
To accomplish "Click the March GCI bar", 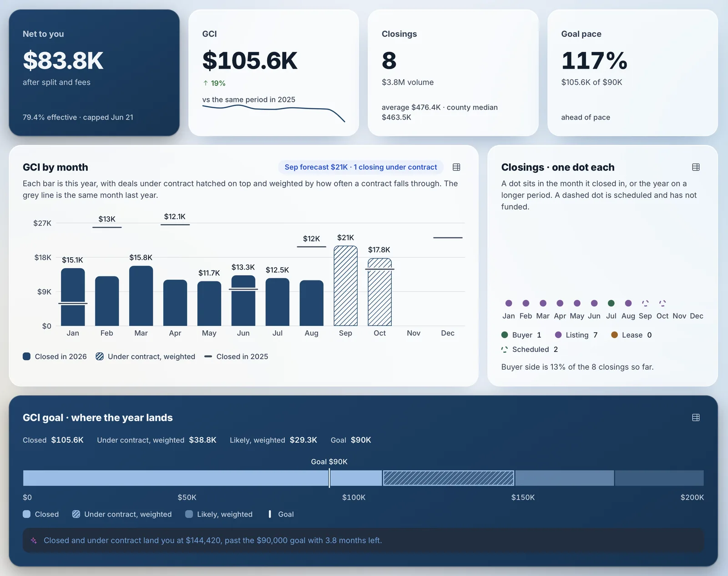I will pyautogui.click(x=141, y=296).
